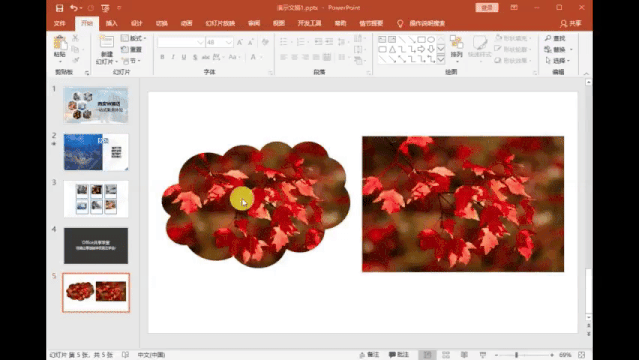Expand the shapes gallery More arrow
This screenshot has width=639, height=360.
(441, 60)
